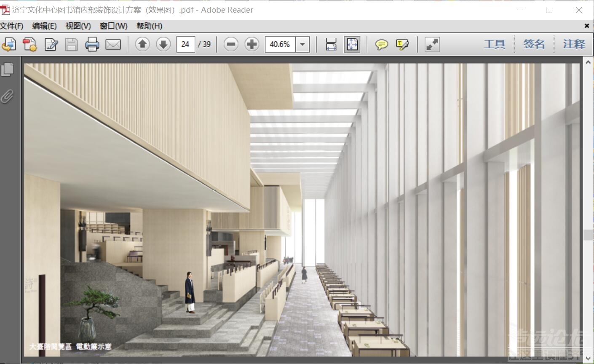Select the fit width scrolling icon
The image size is (594, 364).
331,44
